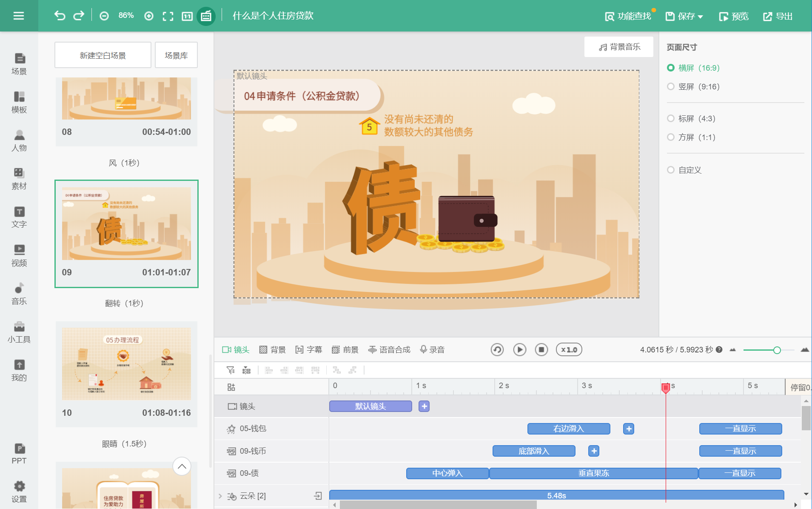This screenshot has height=509, width=812.
Task: Click the red playhead marker on ruler
Action: (666, 387)
